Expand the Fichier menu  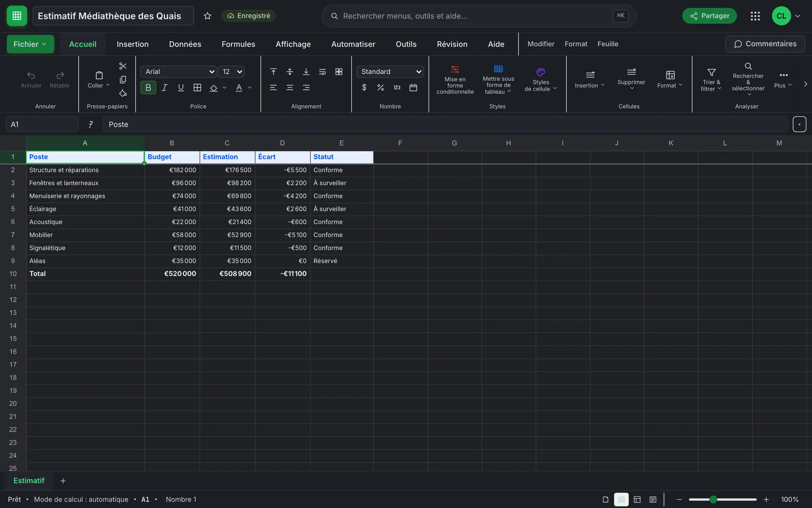coord(30,44)
